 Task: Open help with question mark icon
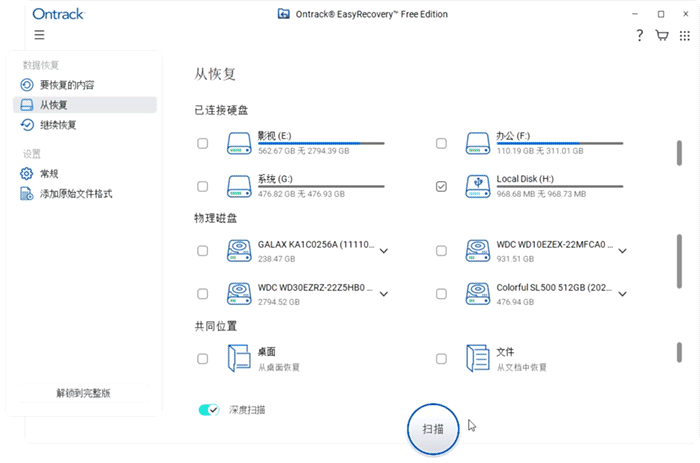(x=639, y=35)
